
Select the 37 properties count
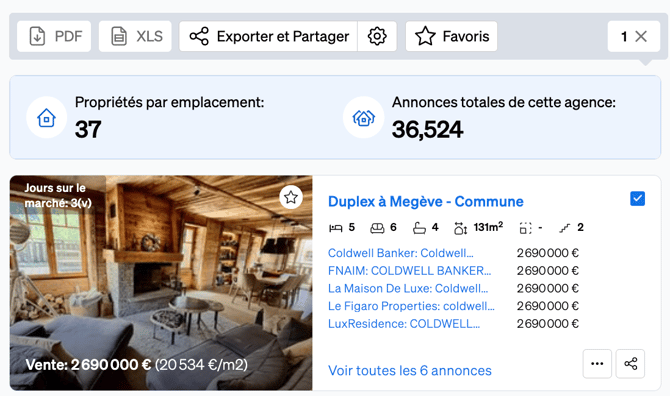tap(88, 129)
